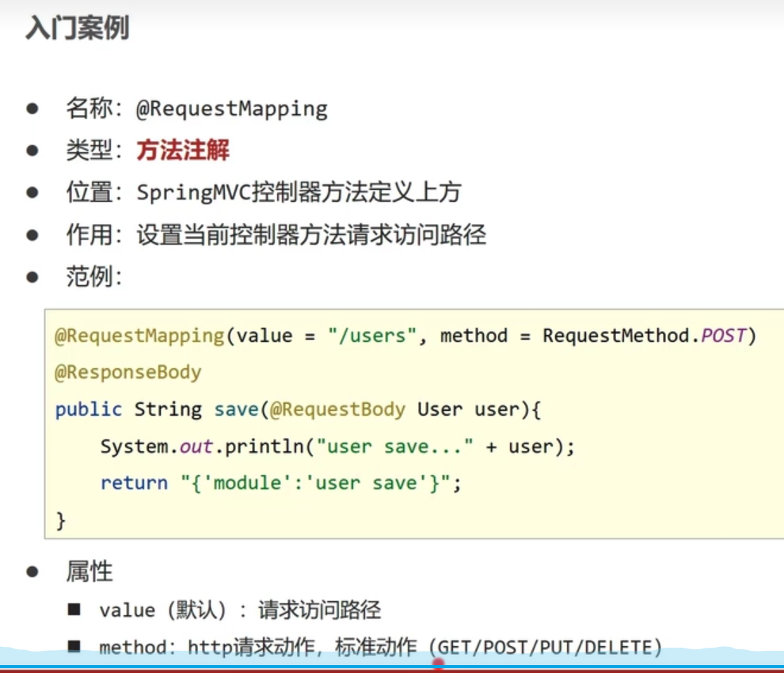
Task: Click the return statement line
Action: [280, 484]
